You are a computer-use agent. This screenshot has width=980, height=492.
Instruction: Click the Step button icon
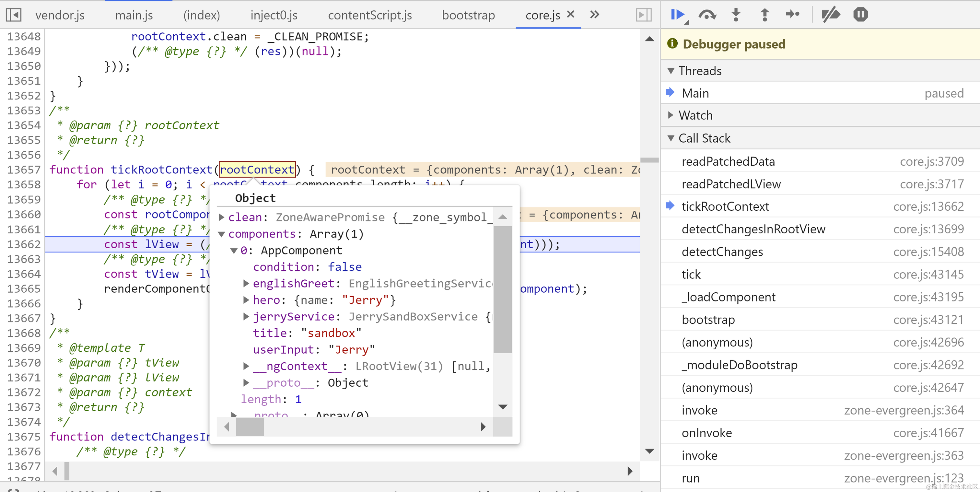[793, 15]
